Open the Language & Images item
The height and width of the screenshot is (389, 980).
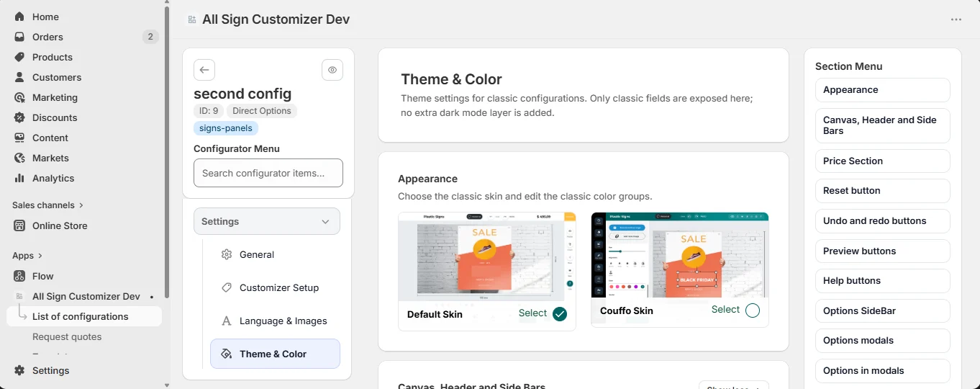[275, 321]
